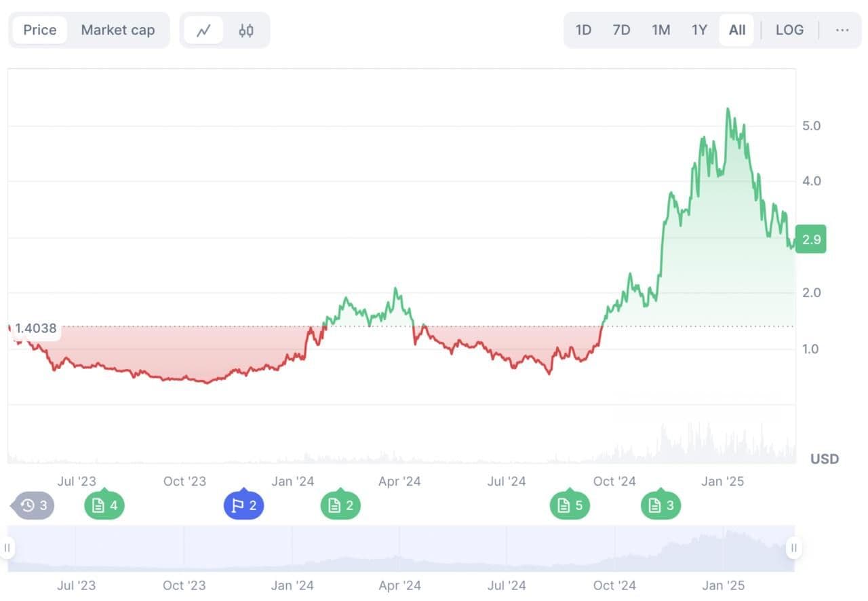Open the green news marker showing 4 near Jul '23
This screenshot has width=868, height=601.
coord(104,505)
